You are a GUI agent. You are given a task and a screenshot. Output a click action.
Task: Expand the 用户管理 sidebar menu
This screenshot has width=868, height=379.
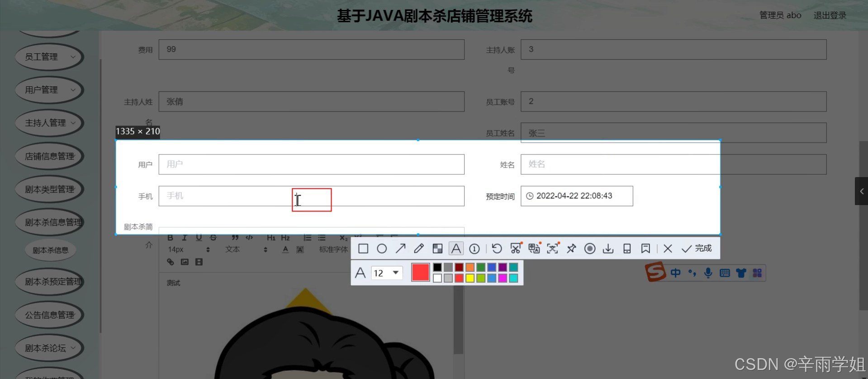49,90
